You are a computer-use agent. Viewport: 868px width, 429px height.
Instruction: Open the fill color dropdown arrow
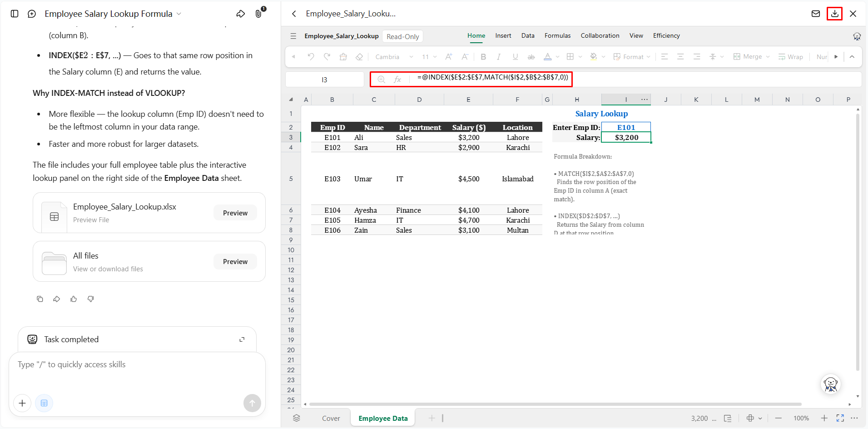[x=603, y=57]
